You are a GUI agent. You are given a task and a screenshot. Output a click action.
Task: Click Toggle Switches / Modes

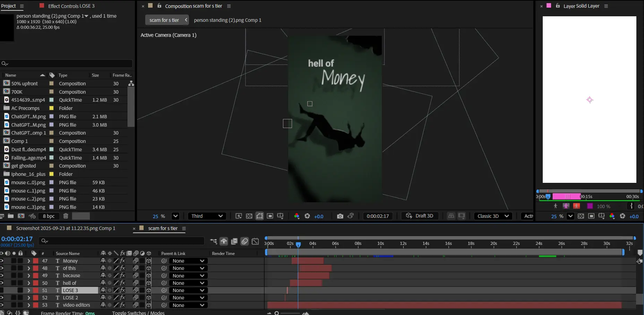tap(138, 313)
